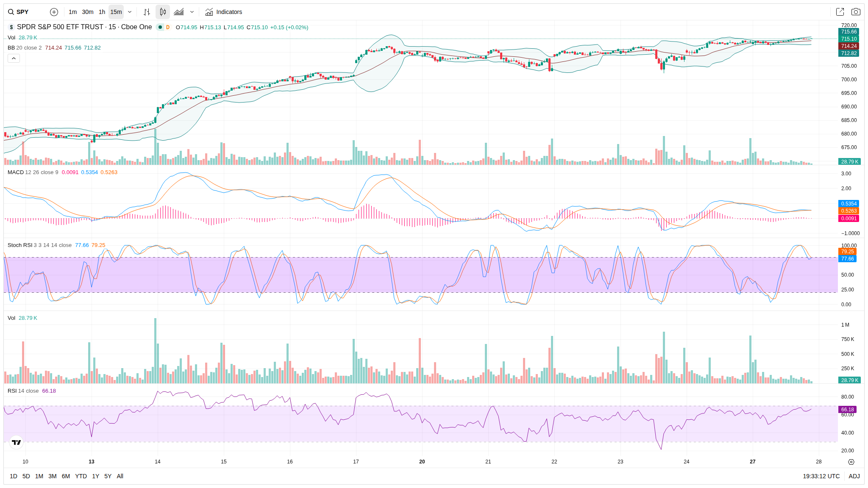The image size is (868, 488).
Task: Open chart in popup window icon
Action: (840, 12)
